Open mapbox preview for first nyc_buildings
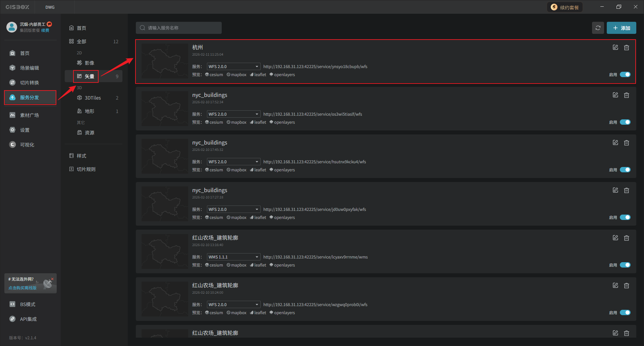Screen dimensions: 644x346 [236, 122]
